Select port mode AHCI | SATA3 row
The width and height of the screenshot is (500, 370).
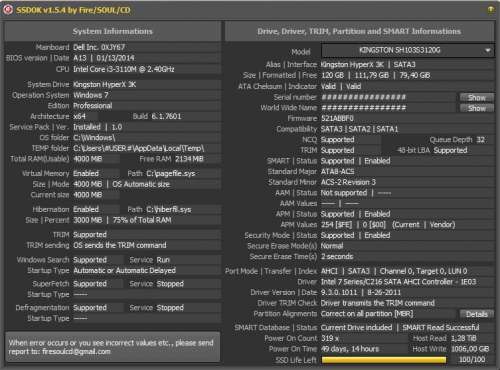pos(394,271)
